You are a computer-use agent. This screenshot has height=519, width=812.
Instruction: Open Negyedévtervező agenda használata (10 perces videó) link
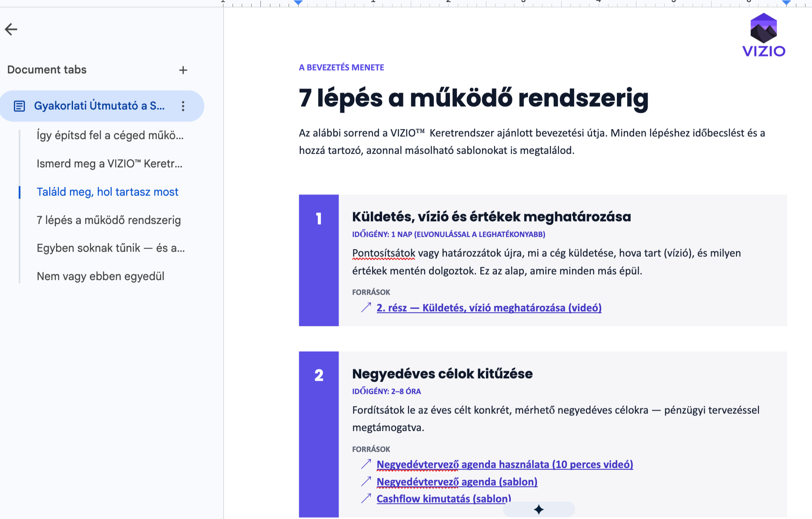click(x=505, y=465)
